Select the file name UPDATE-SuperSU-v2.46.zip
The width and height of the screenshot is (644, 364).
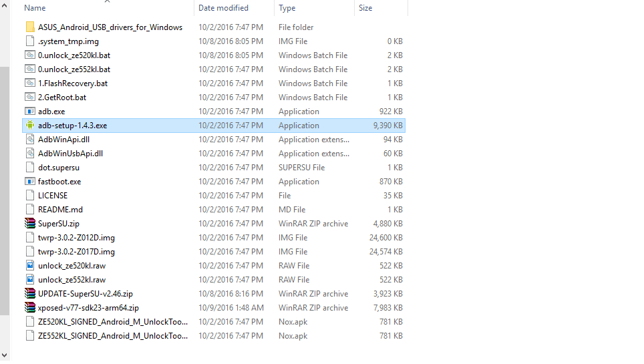(x=86, y=293)
